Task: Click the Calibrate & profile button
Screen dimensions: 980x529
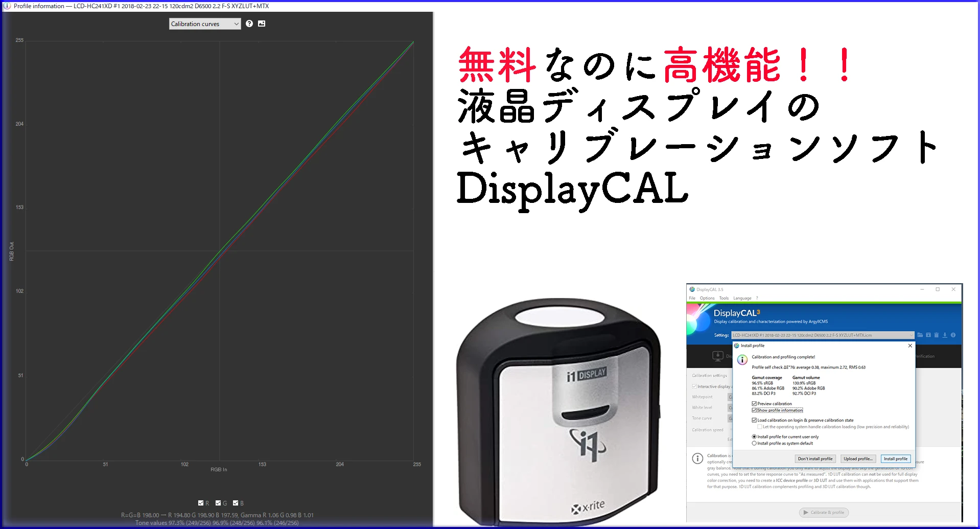Action: point(824,512)
